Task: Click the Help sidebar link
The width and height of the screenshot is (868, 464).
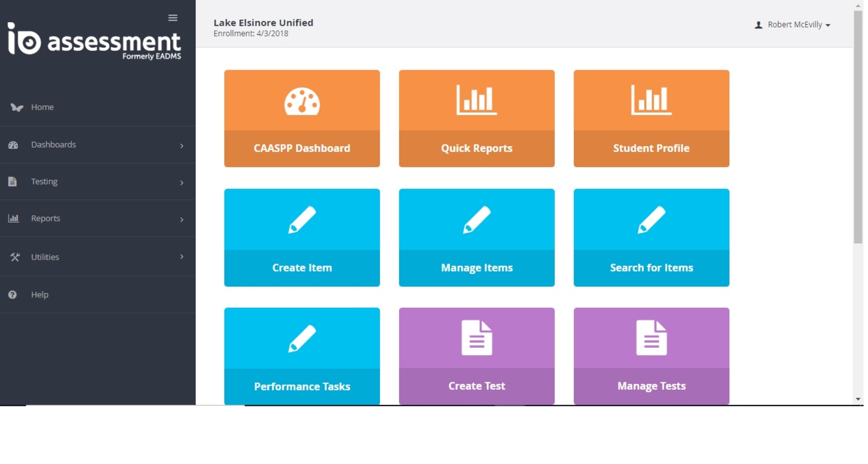Action: pyautogui.click(x=39, y=294)
